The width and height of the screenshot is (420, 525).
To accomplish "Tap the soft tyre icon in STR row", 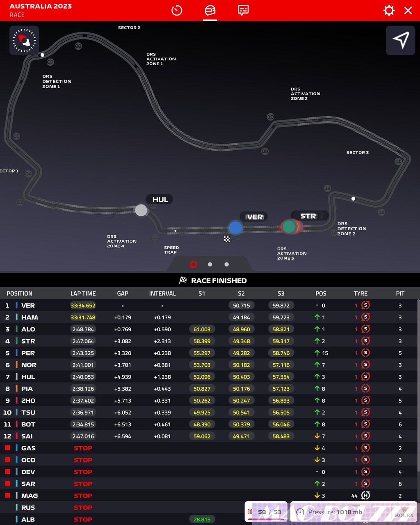I will (365, 341).
